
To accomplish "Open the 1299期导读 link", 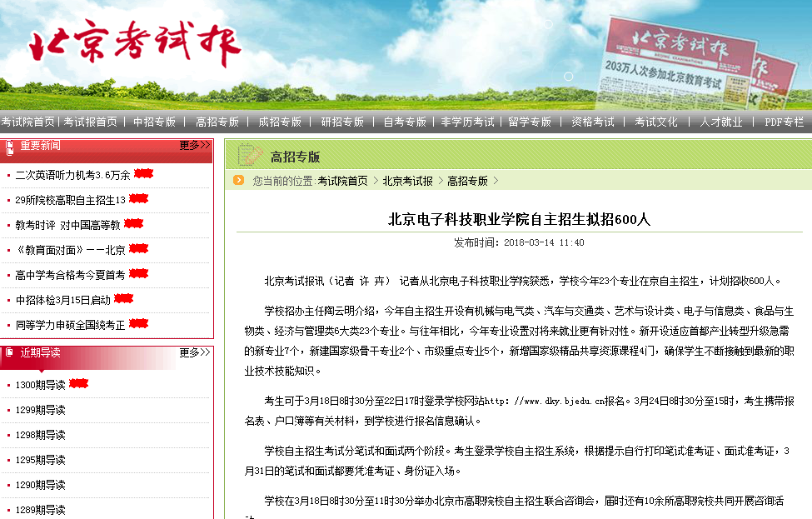I will (x=40, y=410).
